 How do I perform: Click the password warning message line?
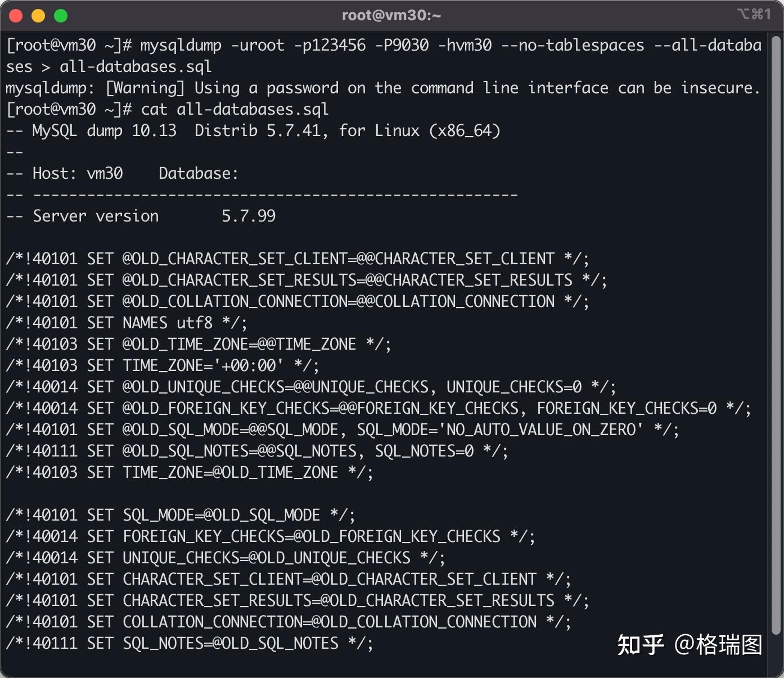point(383,88)
